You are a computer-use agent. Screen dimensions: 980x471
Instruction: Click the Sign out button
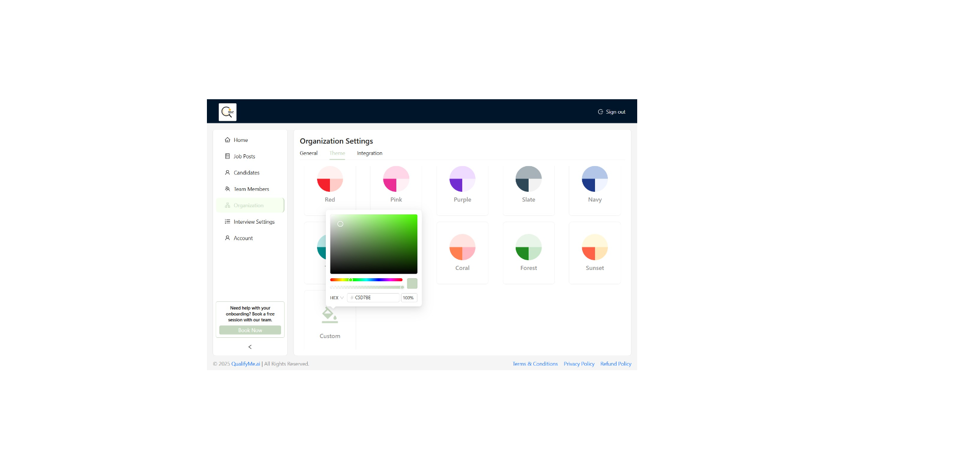pos(611,112)
